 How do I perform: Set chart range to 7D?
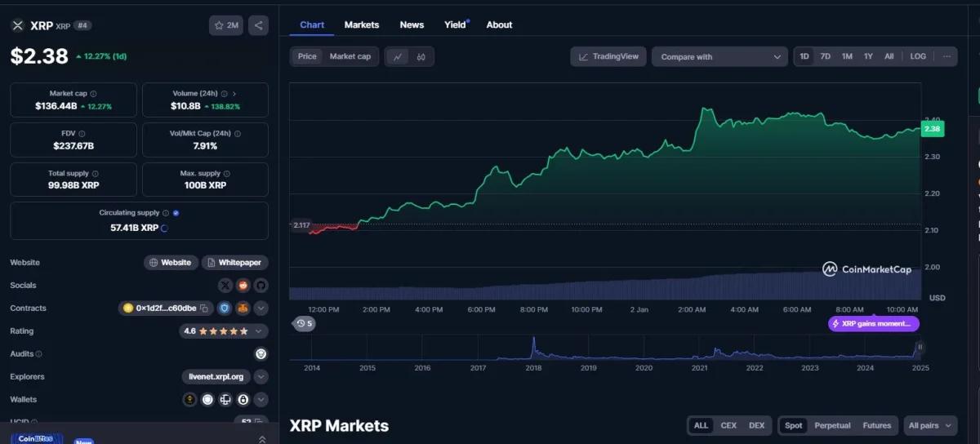pyautogui.click(x=826, y=56)
